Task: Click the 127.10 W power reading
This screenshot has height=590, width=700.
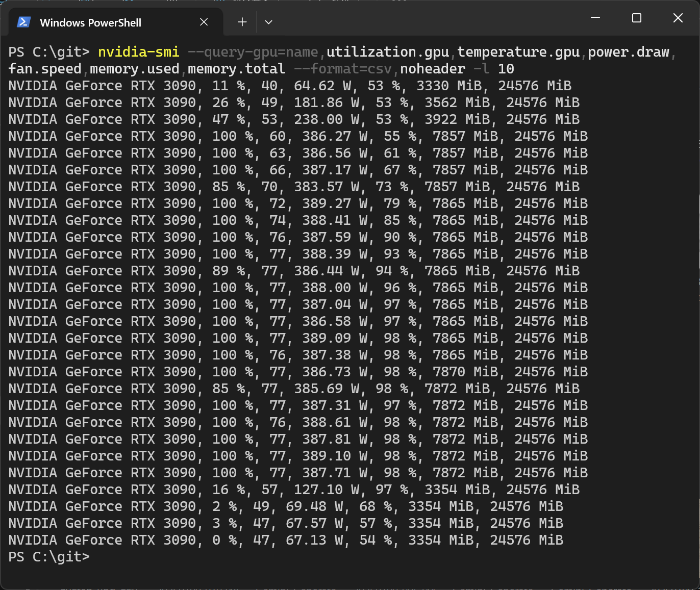Action: click(x=327, y=490)
